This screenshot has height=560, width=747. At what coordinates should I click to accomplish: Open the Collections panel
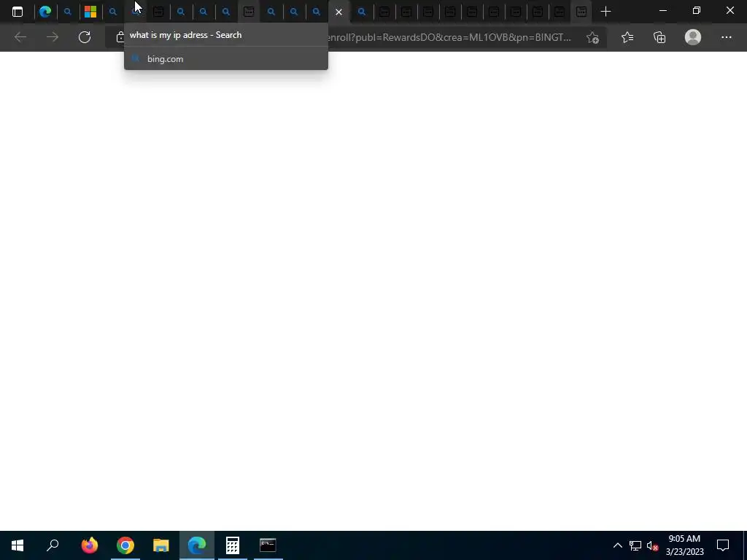(659, 37)
